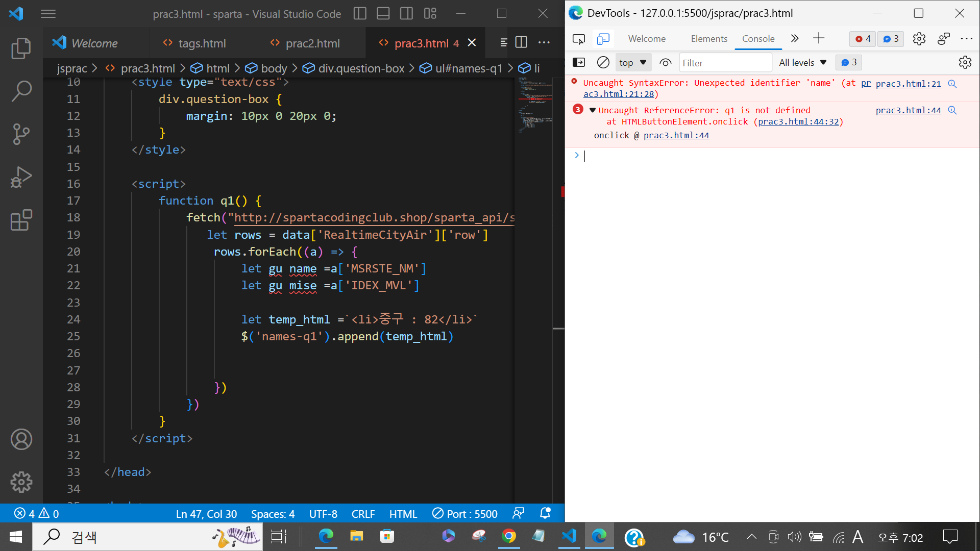This screenshot has height=551, width=980.
Task: Select the prac3.html editor tab
Action: click(421, 43)
